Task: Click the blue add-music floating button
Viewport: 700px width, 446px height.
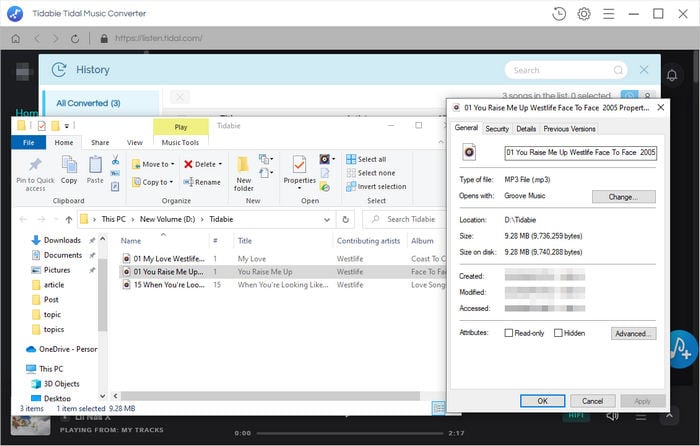Action: point(682,350)
